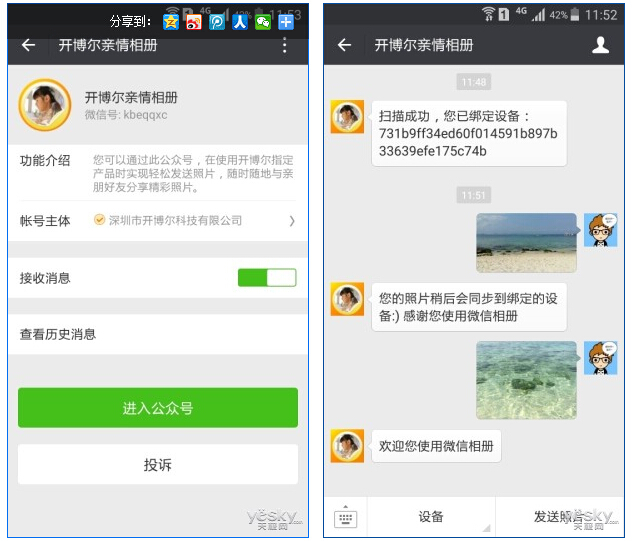The width and height of the screenshot is (632, 541).
Task: Go back from right chat screen
Action: 344,45
